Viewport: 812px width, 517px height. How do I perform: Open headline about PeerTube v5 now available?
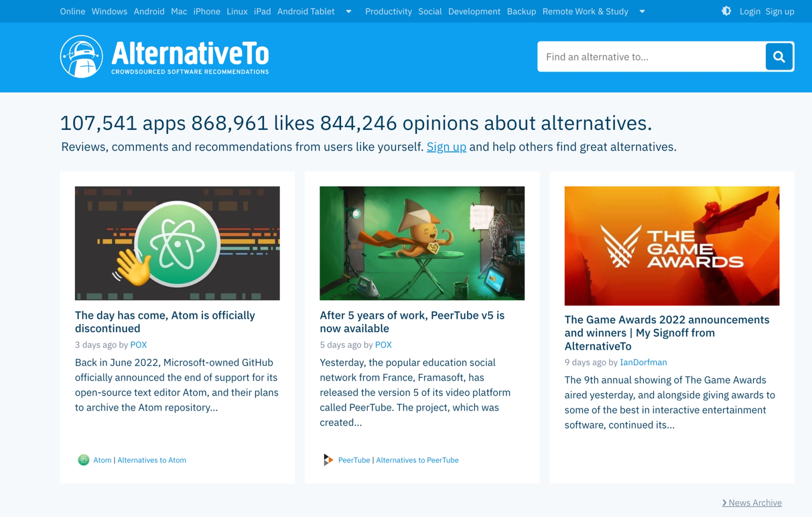tap(412, 322)
